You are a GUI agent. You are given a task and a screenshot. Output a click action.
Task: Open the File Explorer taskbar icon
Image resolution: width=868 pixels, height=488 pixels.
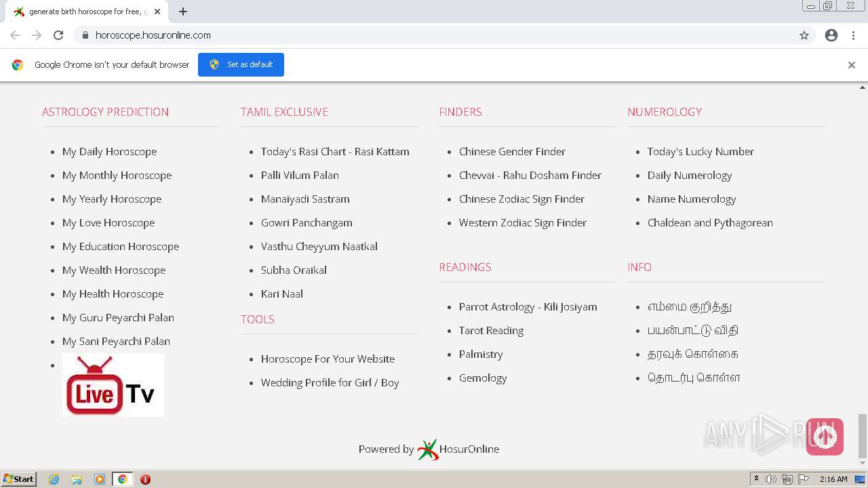pyautogui.click(x=77, y=479)
